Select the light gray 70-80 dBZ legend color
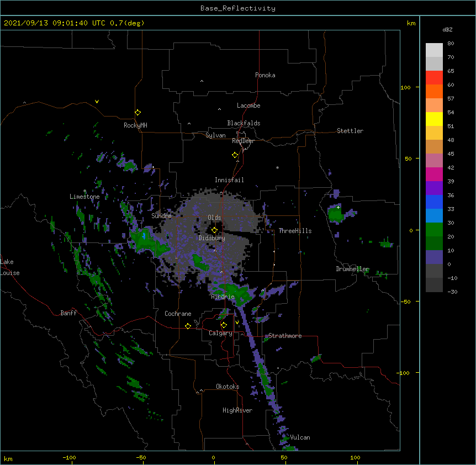Screen dimensions: 476x465 point(434,50)
